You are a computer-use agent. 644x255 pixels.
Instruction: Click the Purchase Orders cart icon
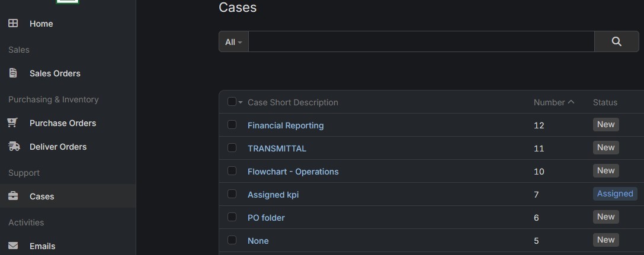12,122
